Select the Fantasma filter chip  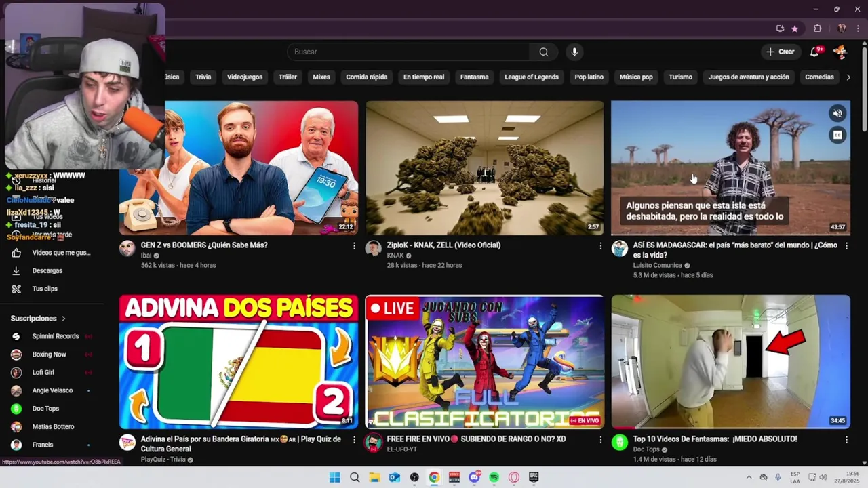pos(475,77)
